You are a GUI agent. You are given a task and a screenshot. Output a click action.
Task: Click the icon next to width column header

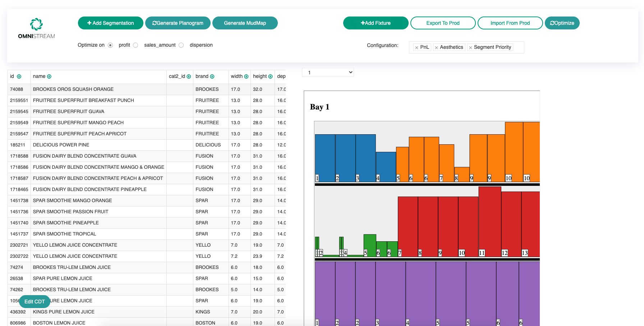tap(246, 76)
